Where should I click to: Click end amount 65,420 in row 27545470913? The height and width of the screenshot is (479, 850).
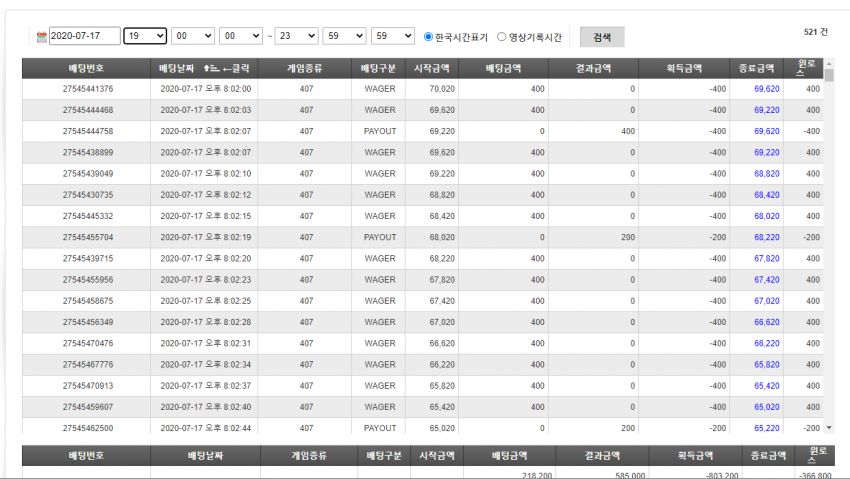point(767,385)
